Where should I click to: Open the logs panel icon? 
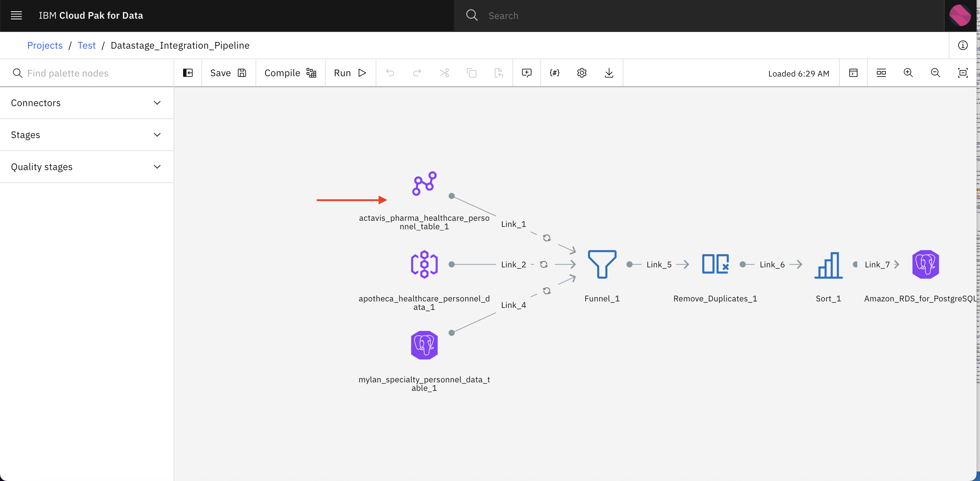(853, 73)
